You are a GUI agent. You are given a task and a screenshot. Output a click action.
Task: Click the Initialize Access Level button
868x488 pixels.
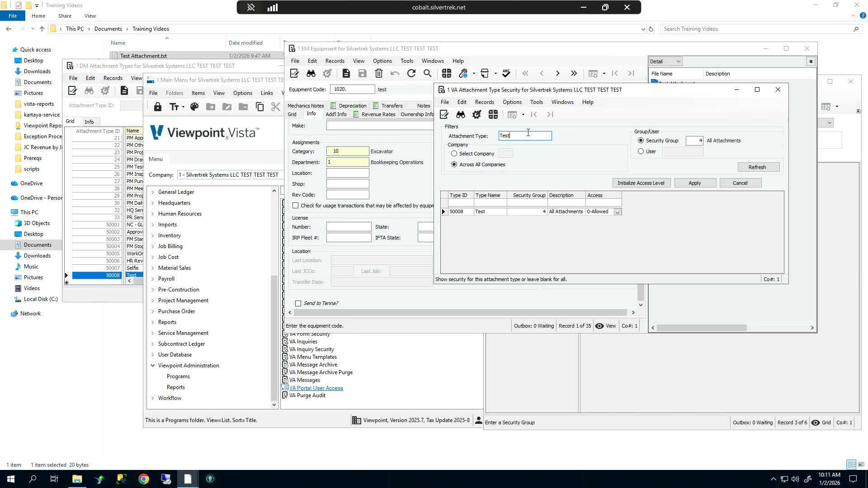tap(641, 183)
